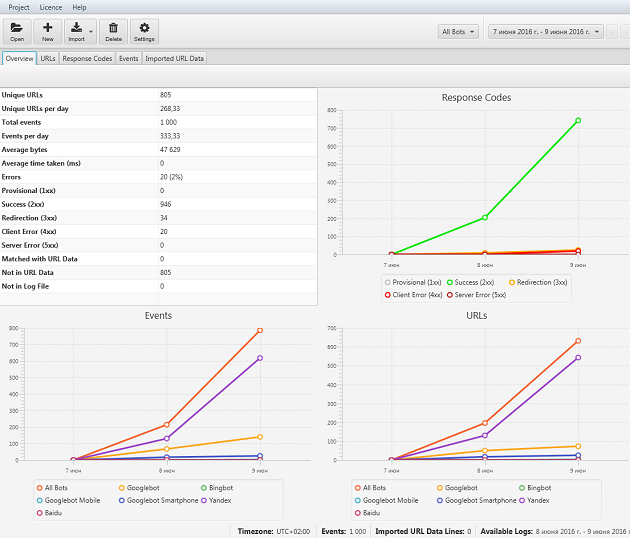Click All Bots peak point in Events chart

click(x=260, y=330)
